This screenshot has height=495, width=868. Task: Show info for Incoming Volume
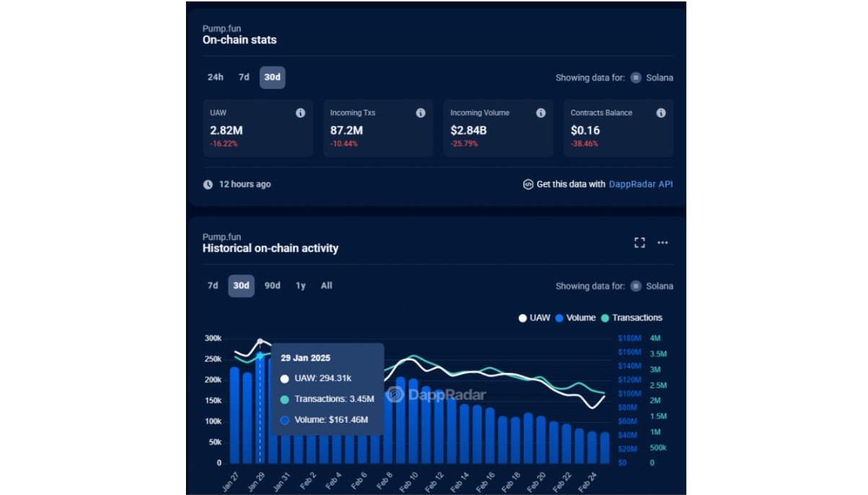pos(541,113)
